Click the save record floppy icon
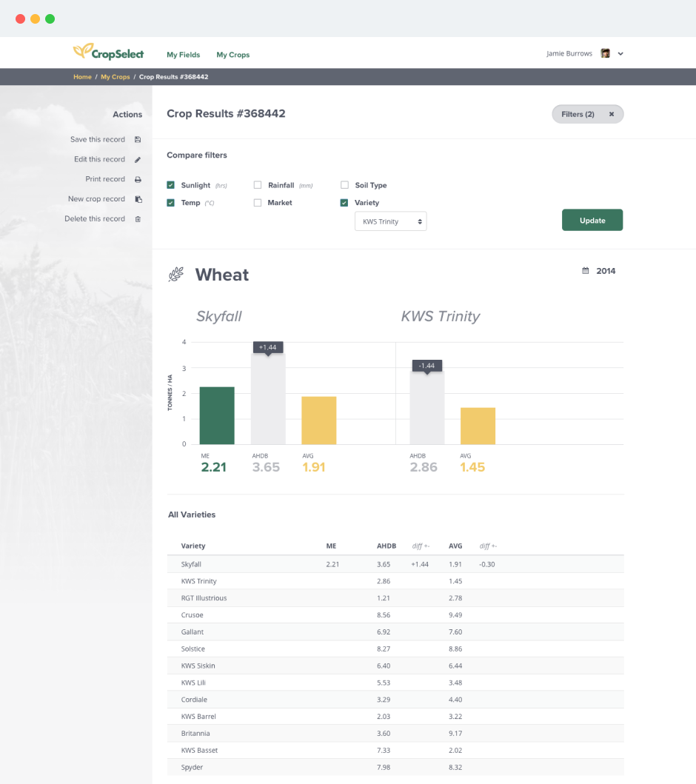 (138, 139)
